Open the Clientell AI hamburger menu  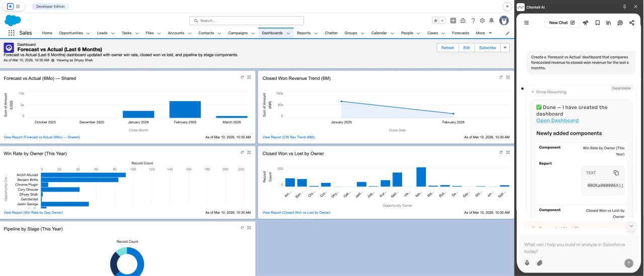pyautogui.click(x=526, y=23)
